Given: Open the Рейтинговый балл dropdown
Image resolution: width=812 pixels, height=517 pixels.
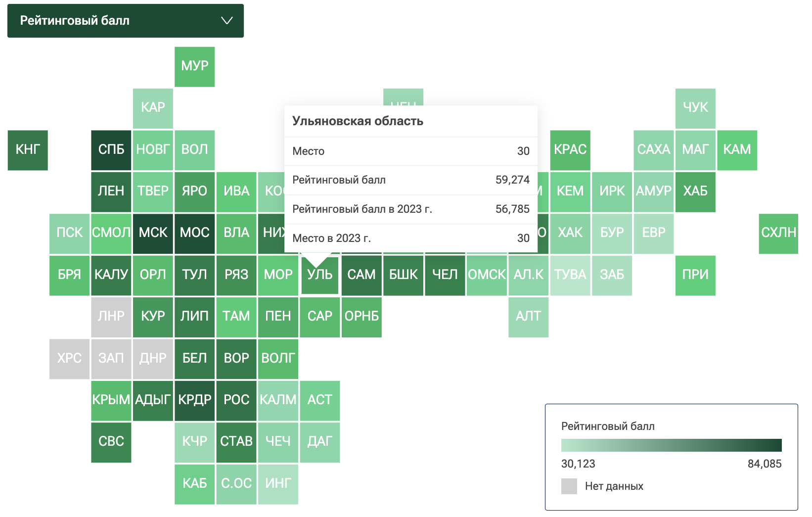Looking at the screenshot, I should (x=125, y=21).
